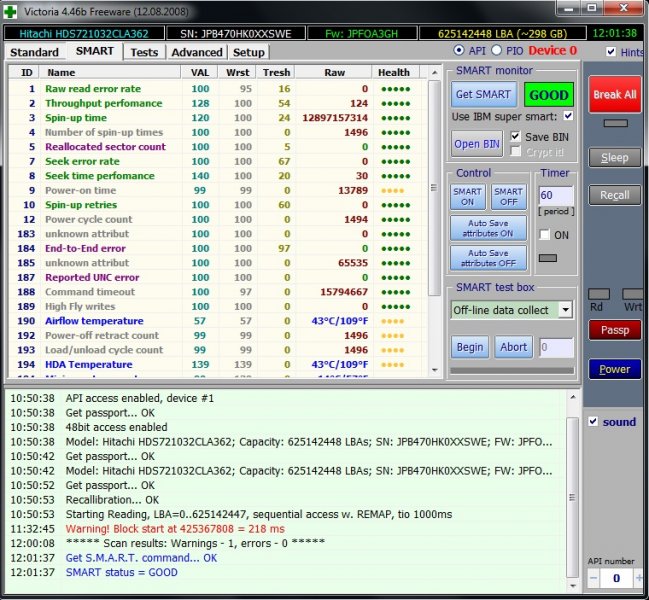Expand the Off-line data collect dropdown
649x600 pixels.
pyautogui.click(x=566, y=310)
